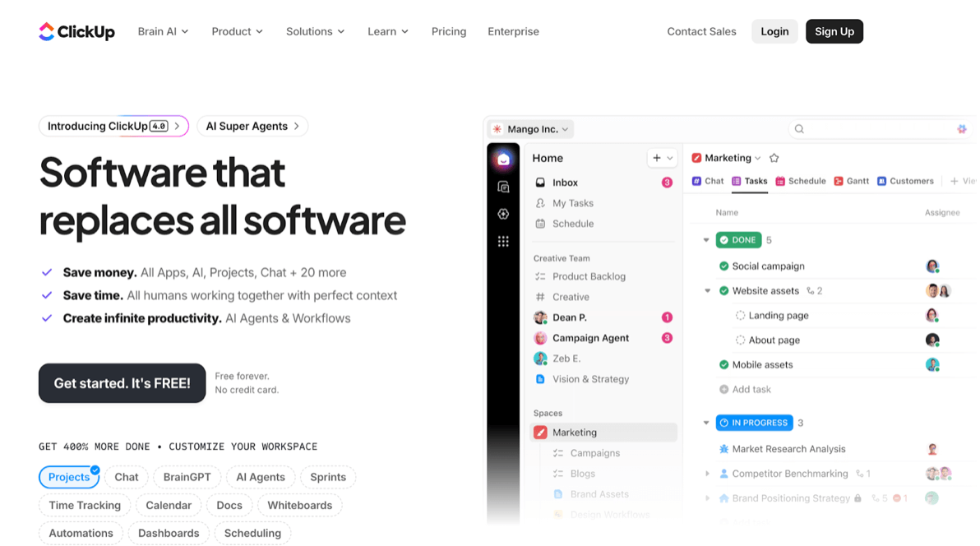Screen dimensions: 980x546
Task: Switch to the Schedule tab in Marketing
Action: 801,182
